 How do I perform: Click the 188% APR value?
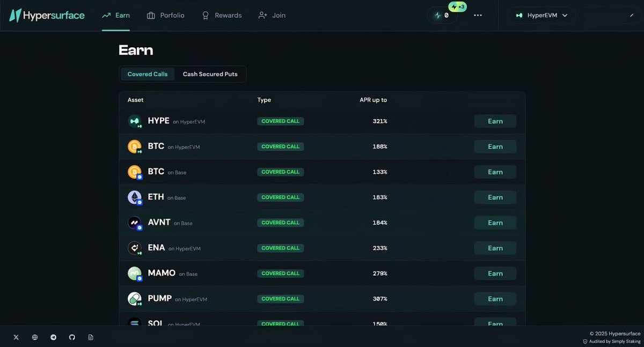380,146
